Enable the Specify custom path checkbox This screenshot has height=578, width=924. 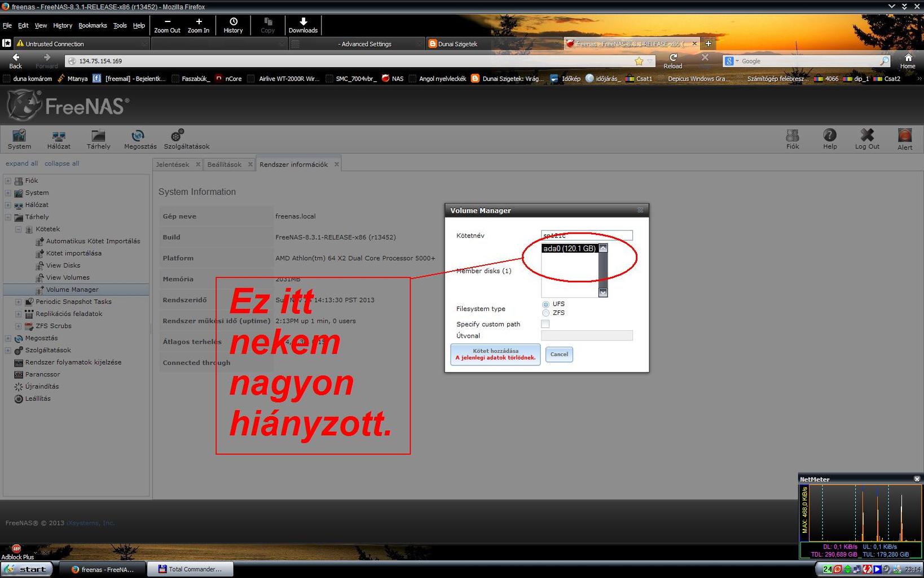[545, 324]
